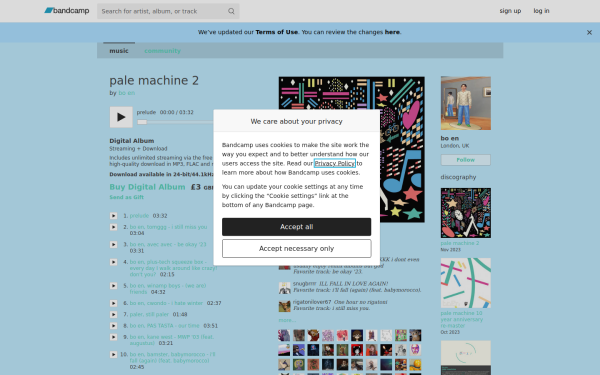Play track 4 every day i walk around
The width and height of the screenshot is (600, 375).
pyautogui.click(x=114, y=262)
